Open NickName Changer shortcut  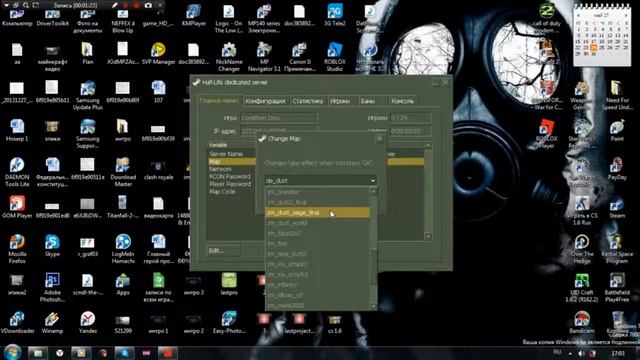229,57
